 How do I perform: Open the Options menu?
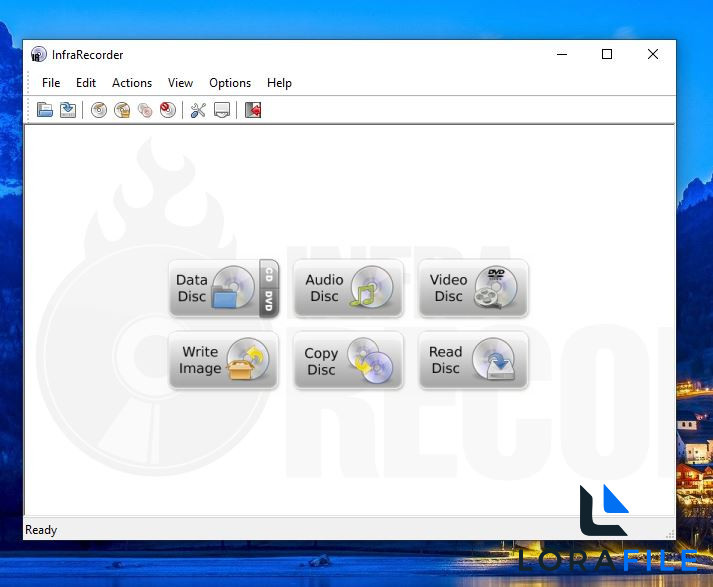pos(230,83)
